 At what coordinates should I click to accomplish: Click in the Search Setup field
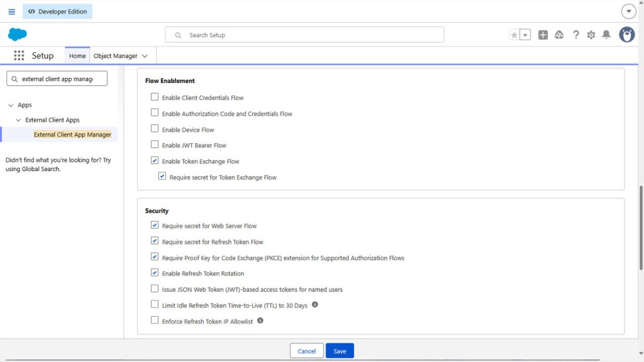(304, 35)
